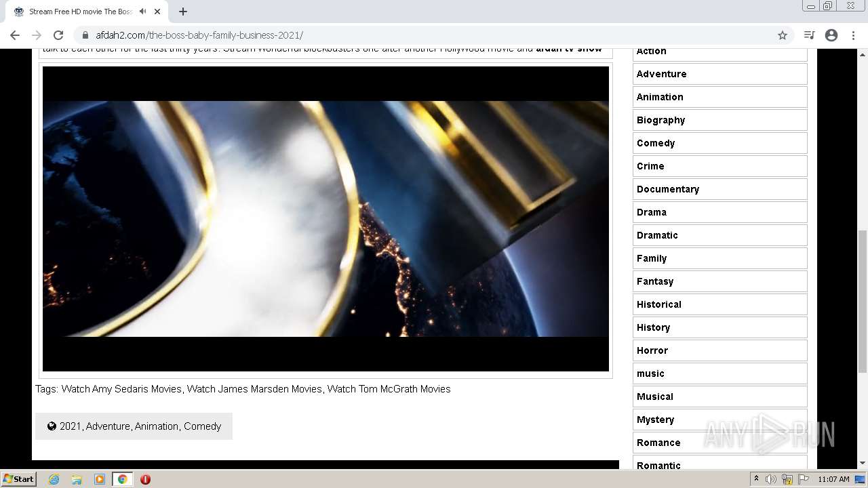Play the Boss Baby video player
868x488 pixels.
click(x=325, y=219)
